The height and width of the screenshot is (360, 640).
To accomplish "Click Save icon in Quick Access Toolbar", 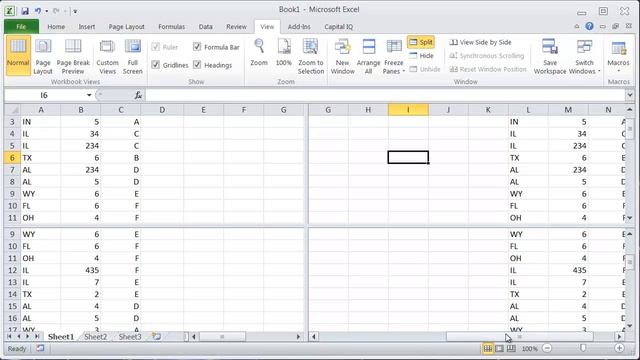I will [25, 11].
